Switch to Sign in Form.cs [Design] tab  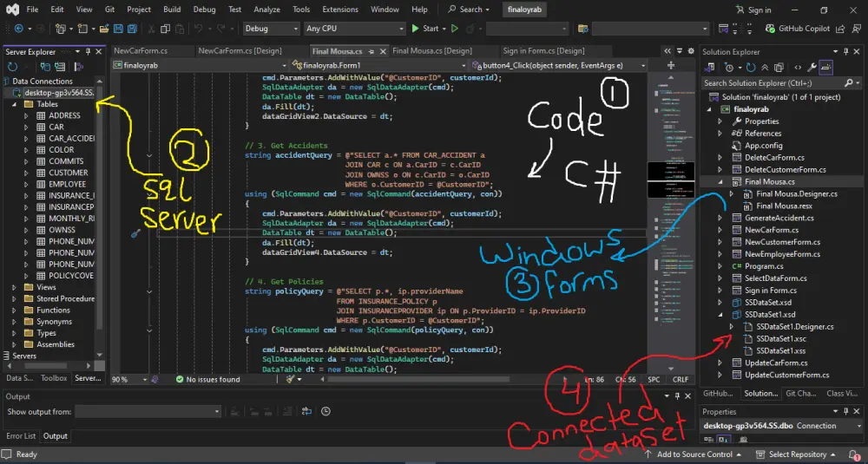coord(543,51)
